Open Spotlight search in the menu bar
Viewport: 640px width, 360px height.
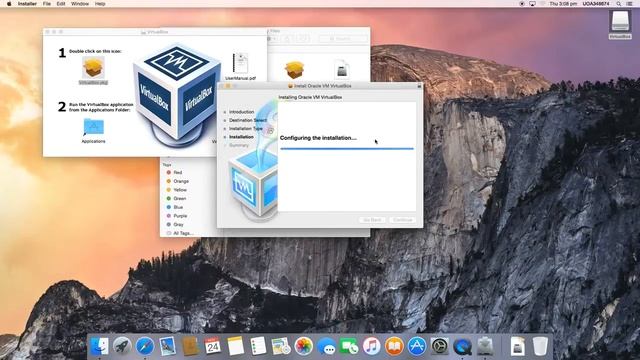pos(619,4)
